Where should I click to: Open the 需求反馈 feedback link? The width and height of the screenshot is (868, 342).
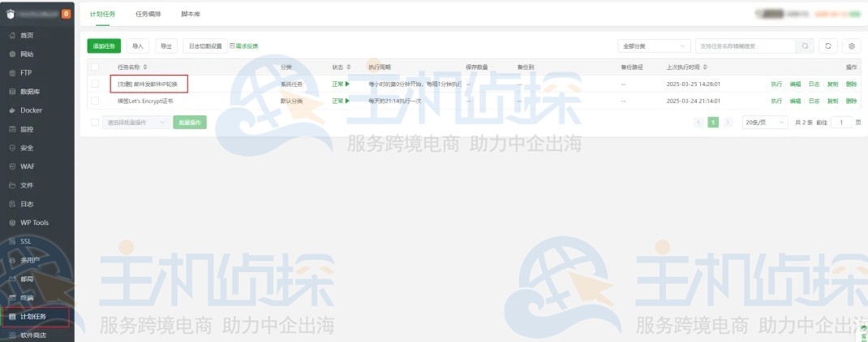click(x=244, y=46)
